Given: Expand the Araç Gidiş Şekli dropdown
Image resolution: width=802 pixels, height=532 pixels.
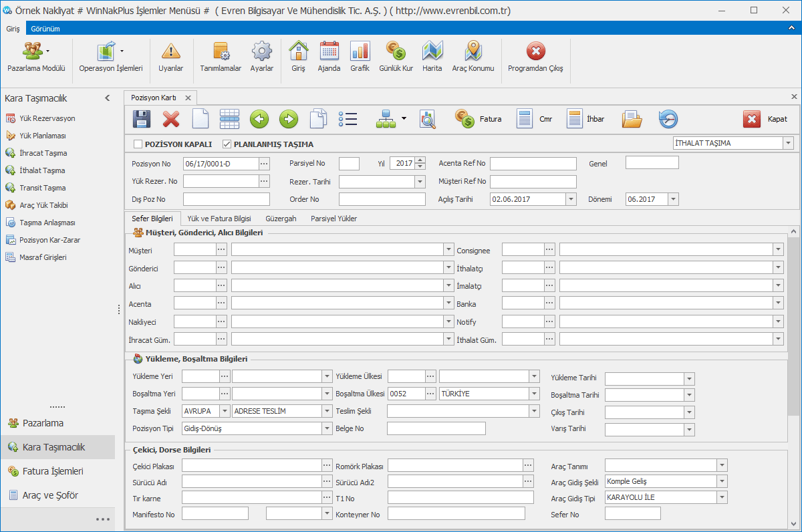Looking at the screenshot, I should (x=722, y=481).
